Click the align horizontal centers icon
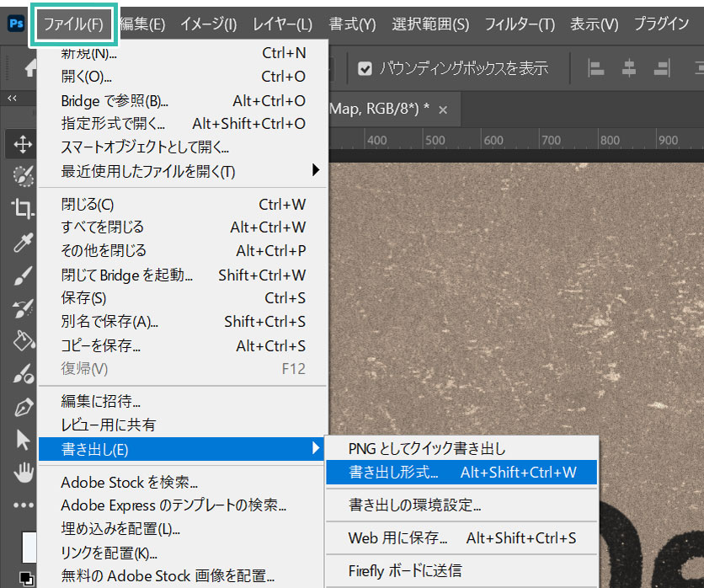 tap(628, 69)
